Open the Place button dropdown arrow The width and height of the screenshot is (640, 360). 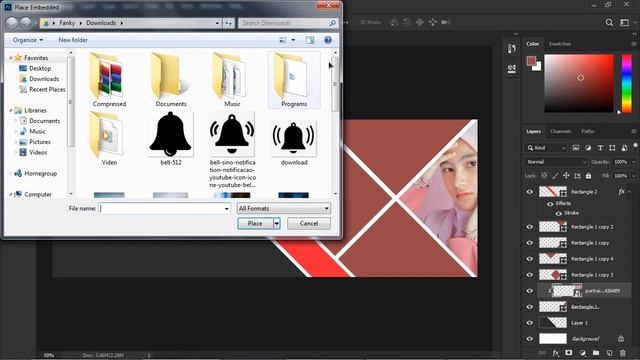click(x=277, y=224)
